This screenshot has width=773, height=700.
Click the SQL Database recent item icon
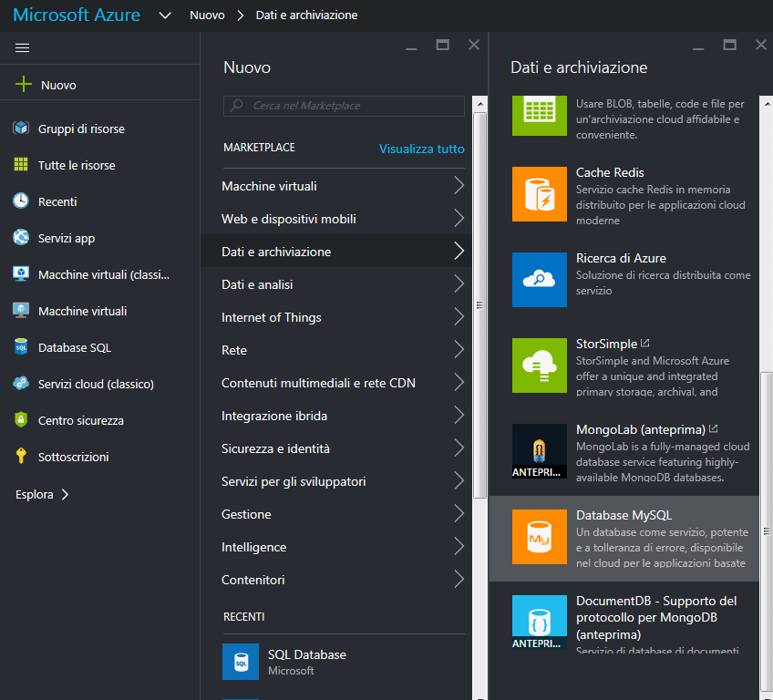click(x=241, y=662)
